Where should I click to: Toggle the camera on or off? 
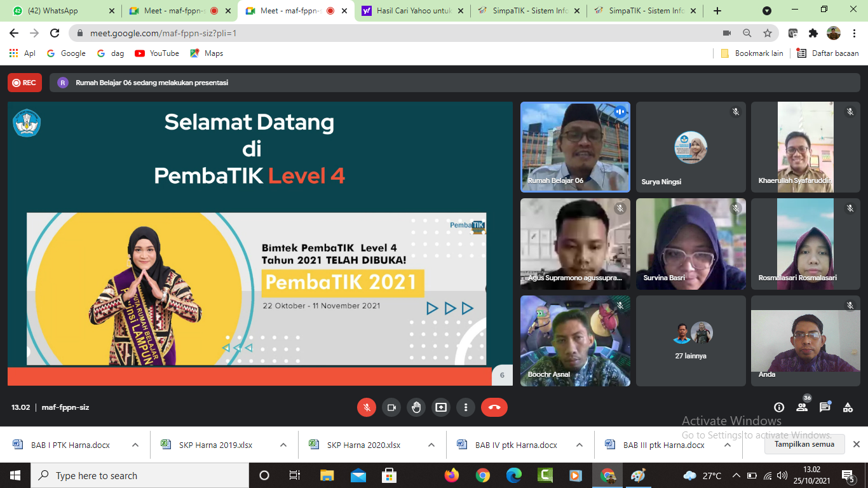pos(391,407)
